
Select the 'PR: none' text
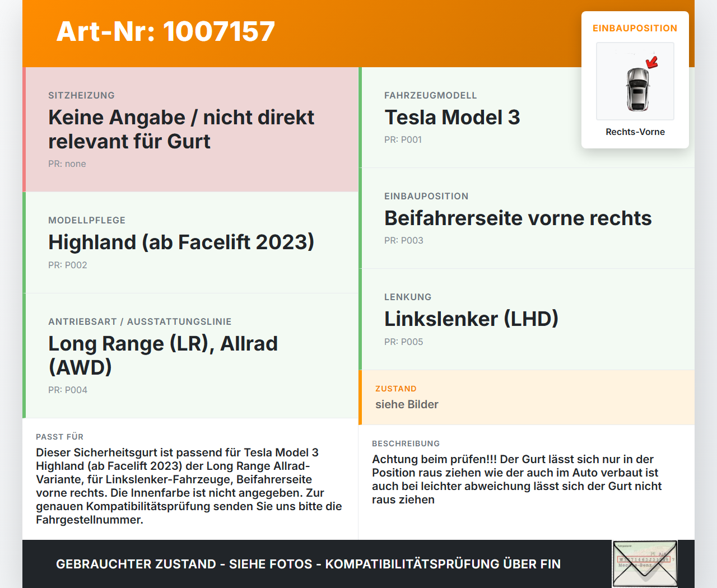pos(67,164)
